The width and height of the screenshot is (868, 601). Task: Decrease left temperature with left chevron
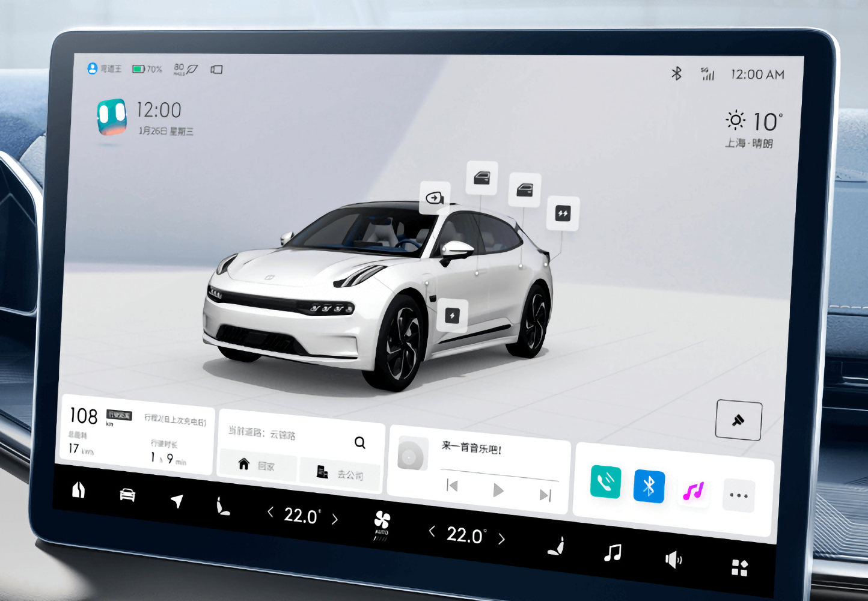click(x=270, y=512)
